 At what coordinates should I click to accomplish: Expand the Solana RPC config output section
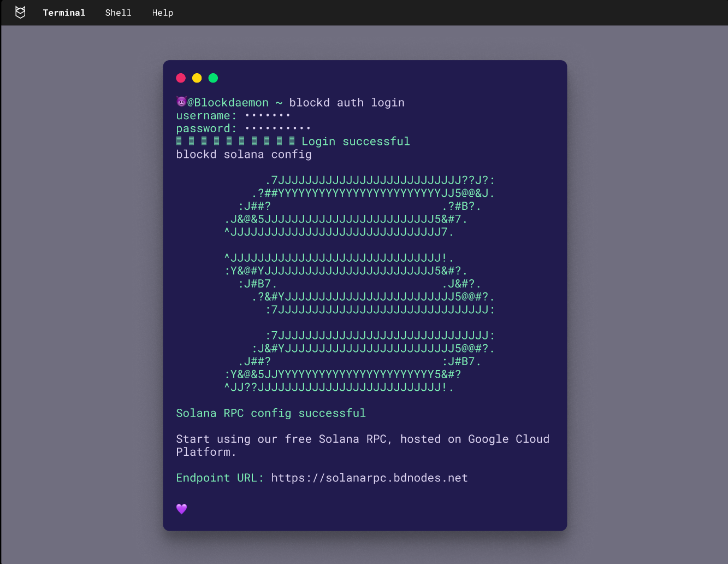pos(271,413)
